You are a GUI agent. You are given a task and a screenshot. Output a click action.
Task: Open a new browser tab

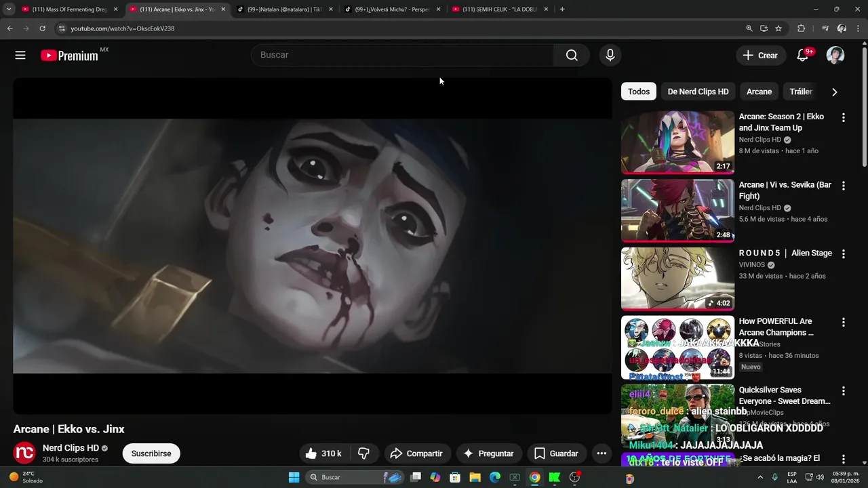[562, 9]
